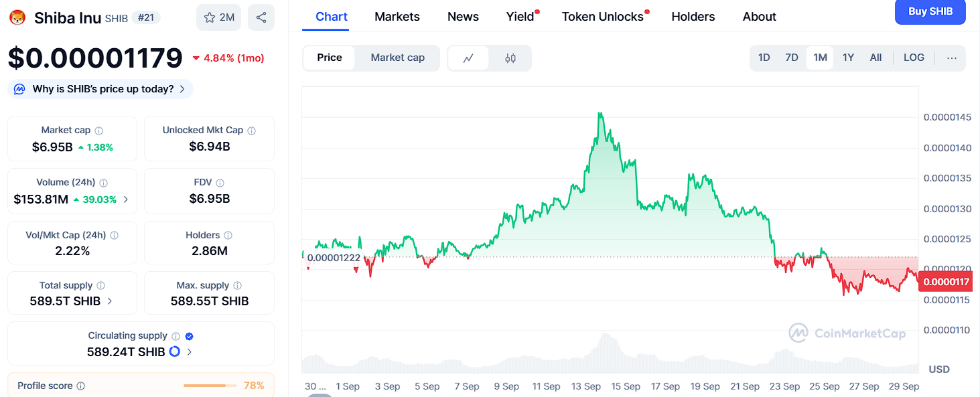Click the $0.00001179 price heading

point(95,58)
